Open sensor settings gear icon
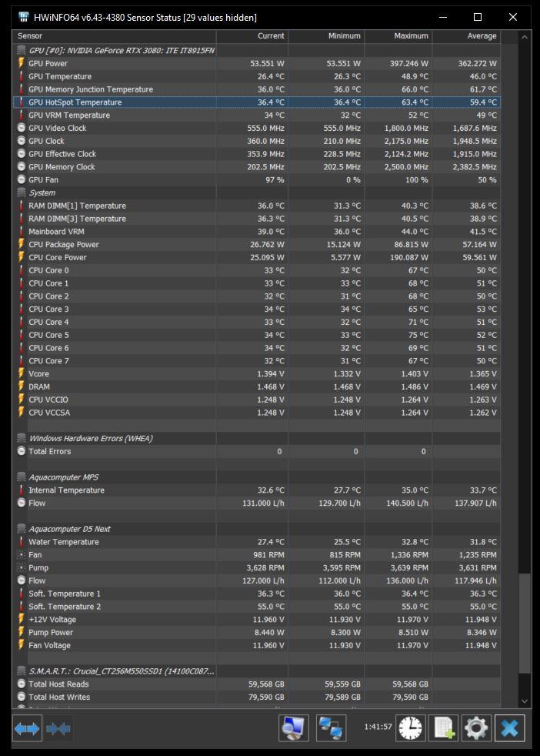Viewport: 540px width, 756px height. click(476, 728)
